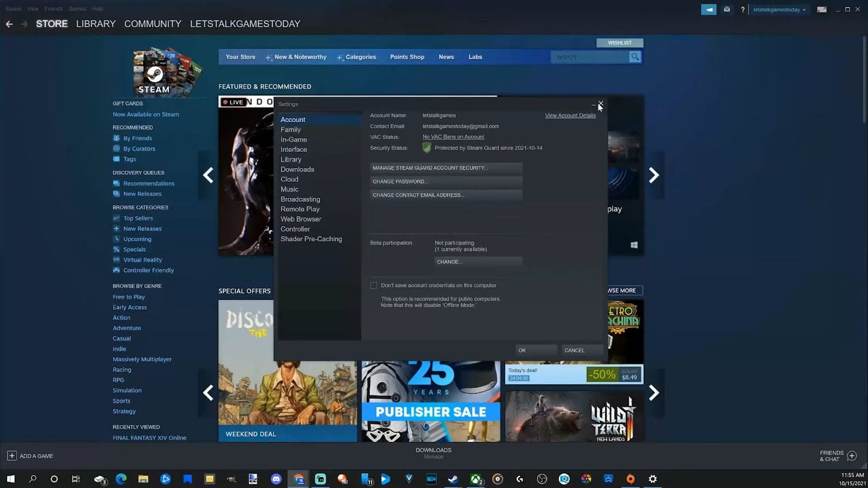
Task: Expand the New & Noteworthy menu
Action: [x=296, y=57]
